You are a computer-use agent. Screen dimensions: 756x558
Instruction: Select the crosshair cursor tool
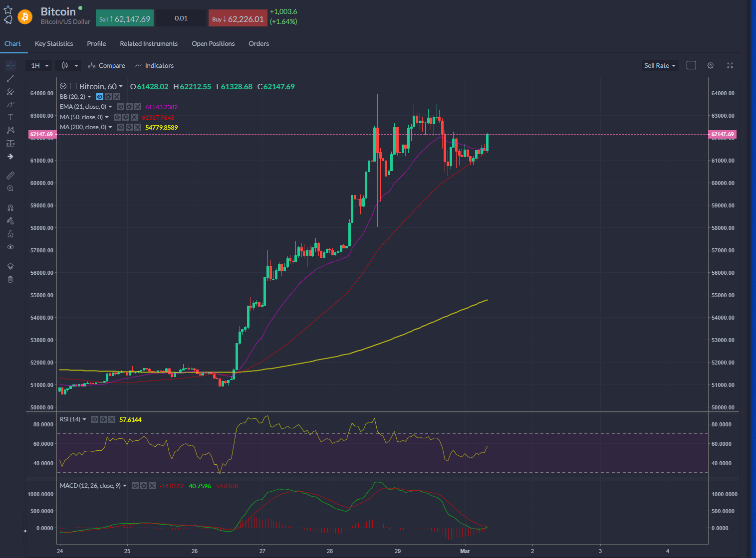(10, 65)
